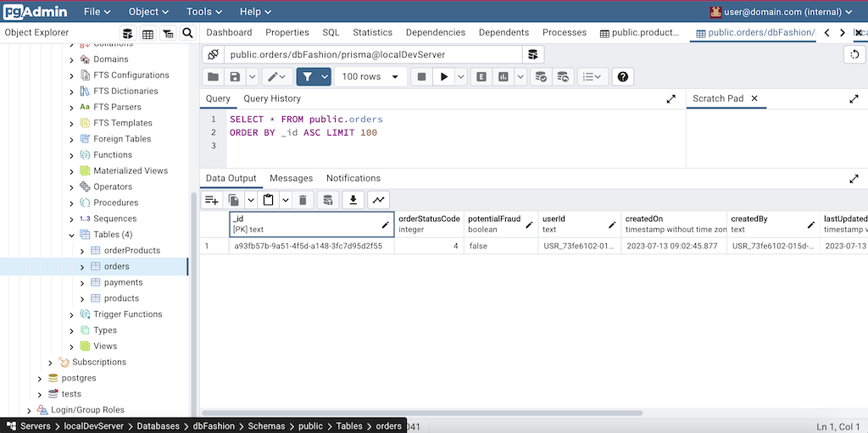Click the Rollback database icon
The height and width of the screenshot is (433, 868).
click(563, 77)
